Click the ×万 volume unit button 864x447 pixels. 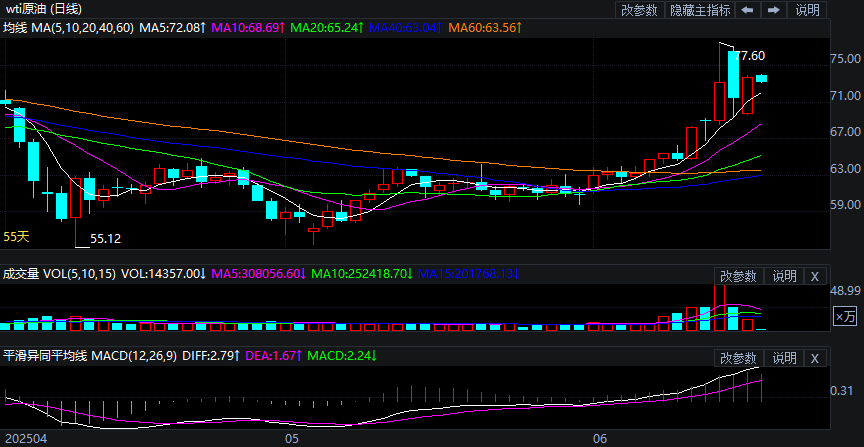coord(845,316)
